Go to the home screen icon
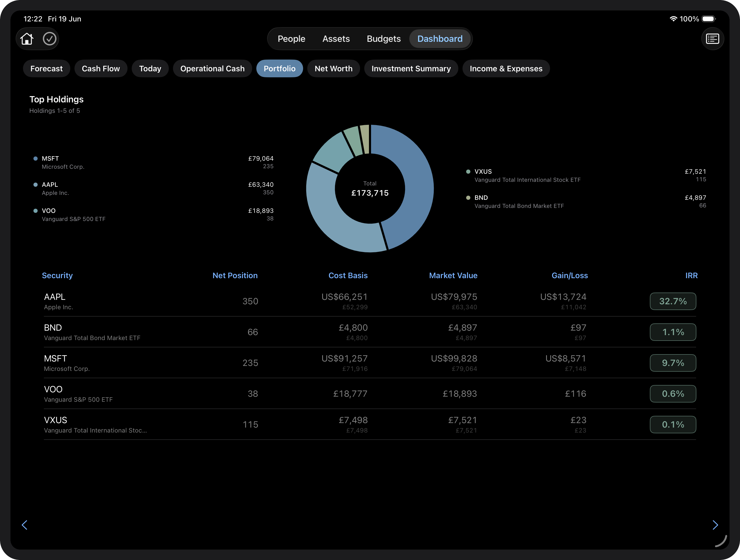Screen dimensions: 740x560 coord(27,39)
